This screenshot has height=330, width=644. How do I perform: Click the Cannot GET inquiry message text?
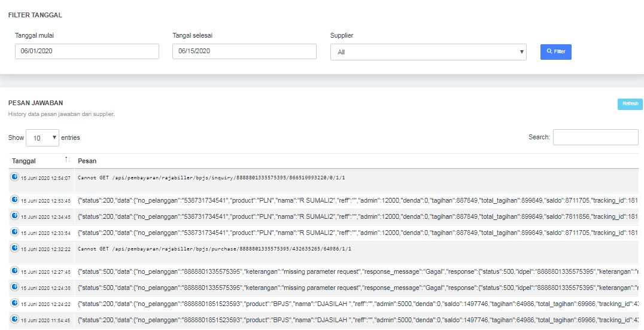tap(211, 178)
